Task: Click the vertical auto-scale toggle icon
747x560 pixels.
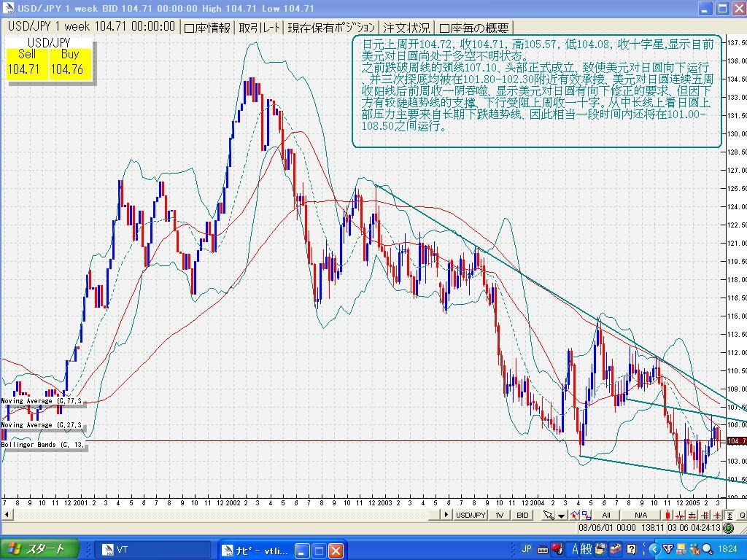Action: tap(729, 515)
